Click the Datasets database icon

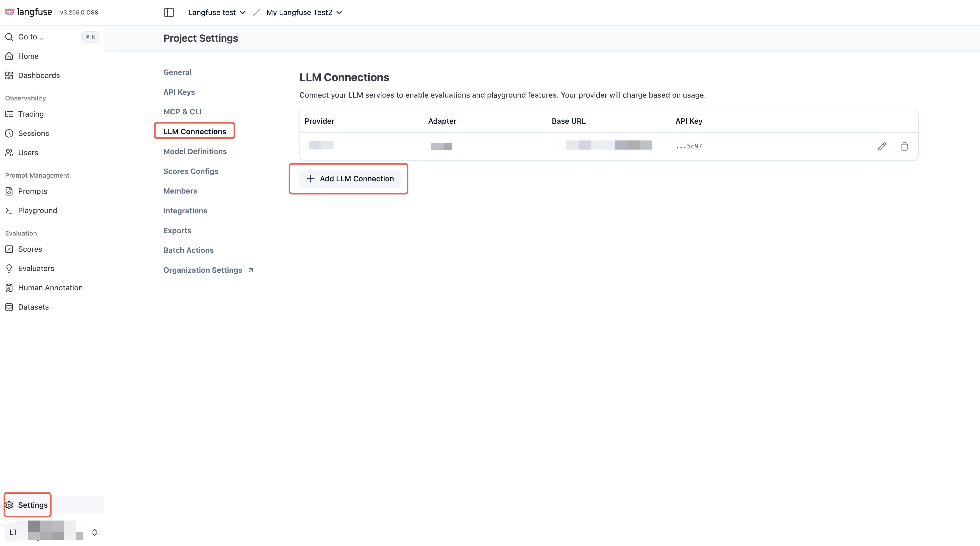click(9, 307)
